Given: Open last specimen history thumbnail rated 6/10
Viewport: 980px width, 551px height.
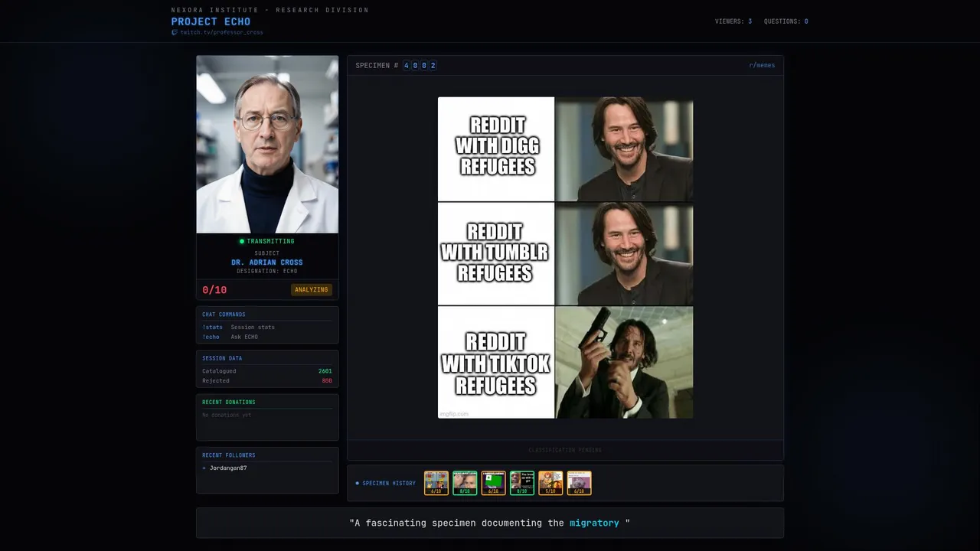Looking at the screenshot, I should pyautogui.click(x=579, y=483).
